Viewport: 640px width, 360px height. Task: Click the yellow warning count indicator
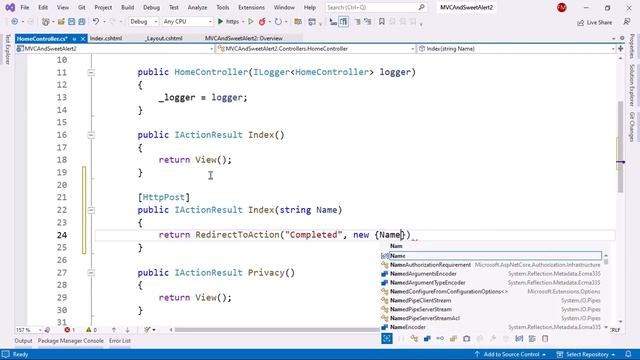coord(91,330)
